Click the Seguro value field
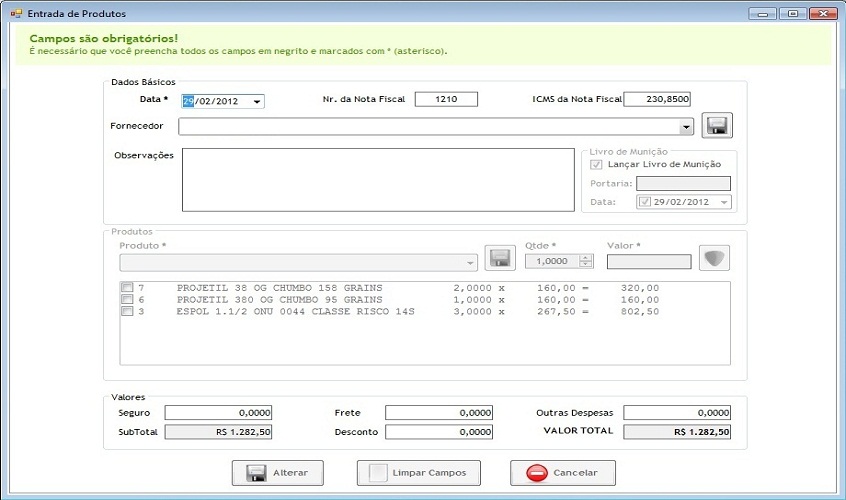846x500 pixels. click(x=219, y=413)
